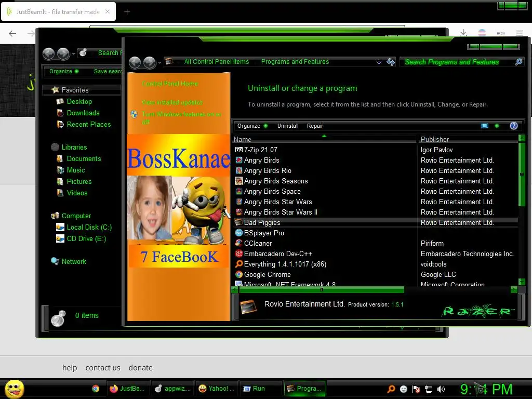Click the BSplayer Pro icon
Viewport: 532px width, 399px height.
tap(239, 233)
